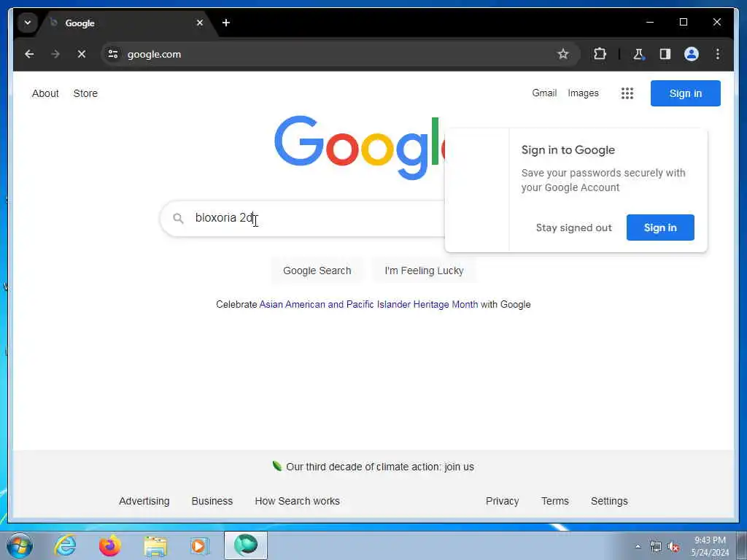747x560 pixels.
Task: Minimize the browser window
Action: (x=650, y=23)
